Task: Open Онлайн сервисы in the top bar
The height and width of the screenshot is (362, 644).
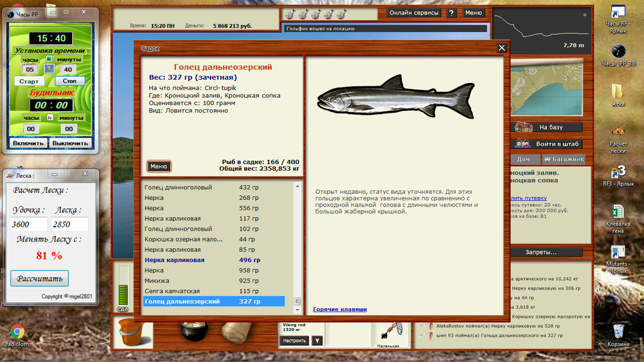Action: [413, 13]
